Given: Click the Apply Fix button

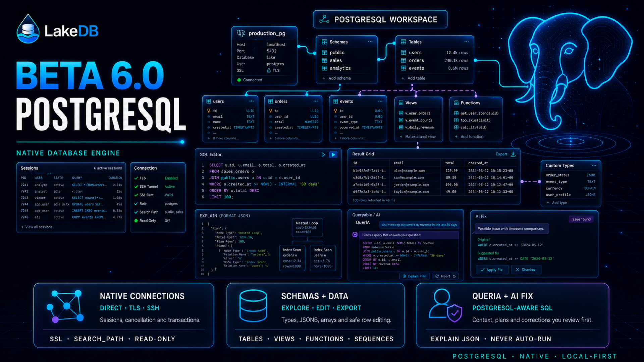Looking at the screenshot, I should [x=492, y=270].
